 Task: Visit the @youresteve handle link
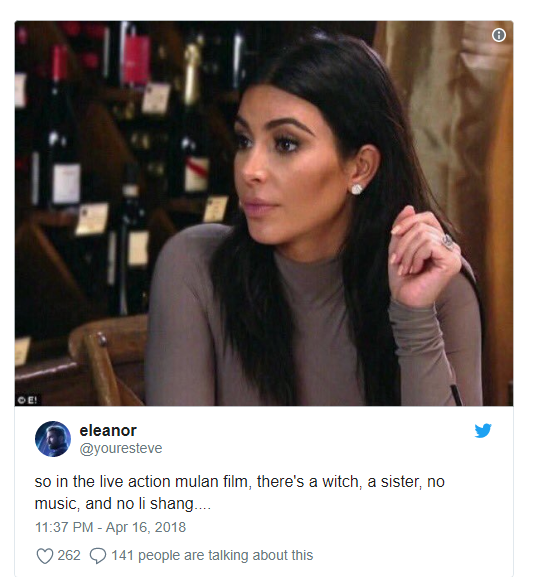click(x=121, y=448)
